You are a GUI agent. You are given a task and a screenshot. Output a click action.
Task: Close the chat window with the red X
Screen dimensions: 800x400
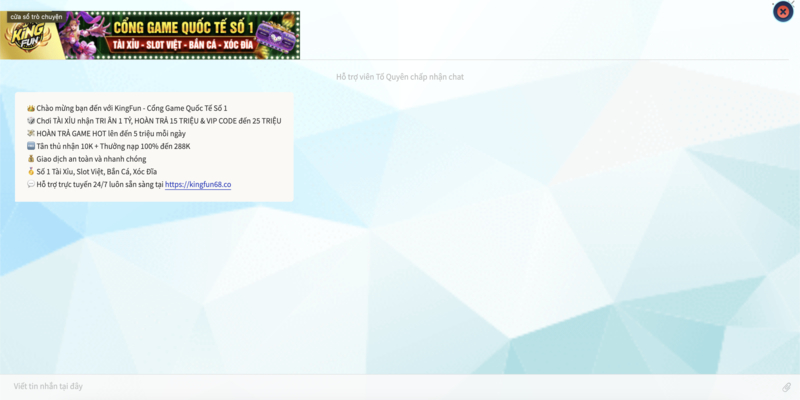[783, 12]
